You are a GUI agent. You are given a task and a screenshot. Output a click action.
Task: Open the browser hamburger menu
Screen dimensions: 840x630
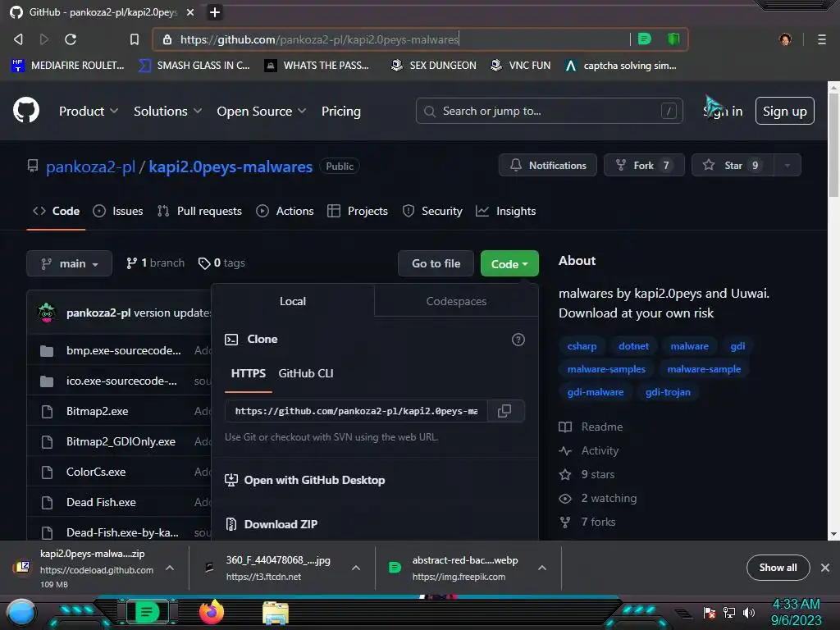coord(821,39)
